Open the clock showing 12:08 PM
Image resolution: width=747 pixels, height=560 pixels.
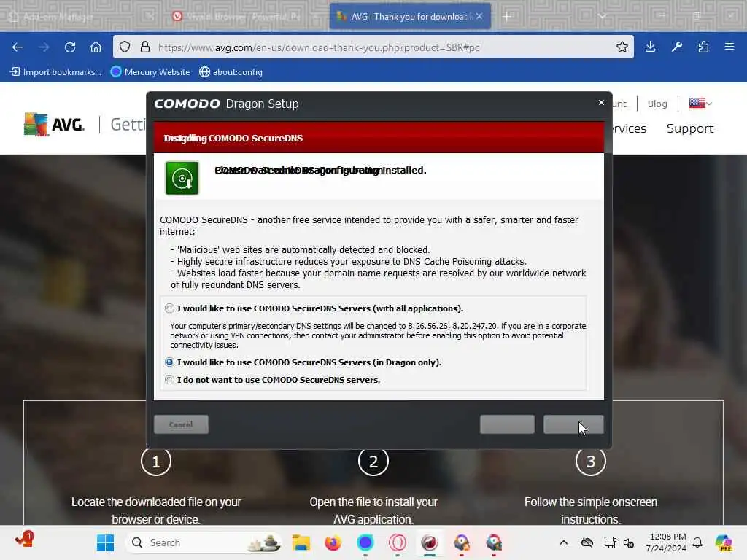coord(666,542)
